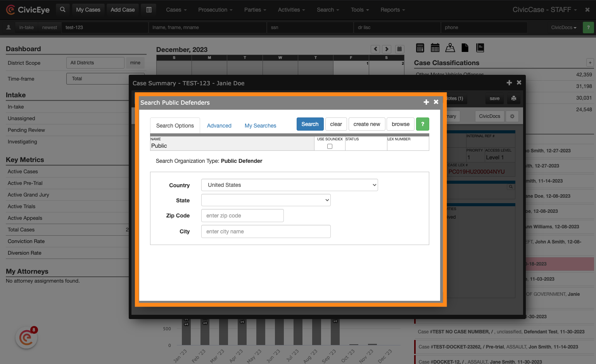Click the case number field showing test-123

(104, 28)
